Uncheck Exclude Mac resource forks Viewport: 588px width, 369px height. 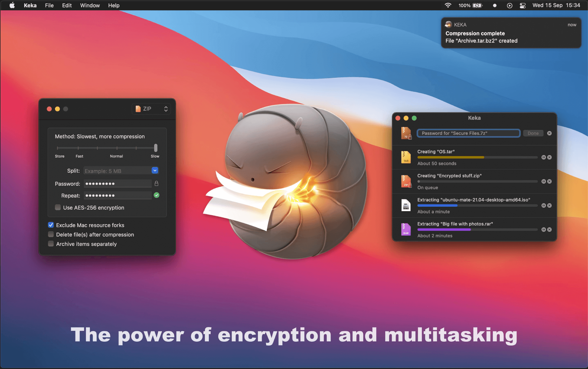(x=51, y=225)
